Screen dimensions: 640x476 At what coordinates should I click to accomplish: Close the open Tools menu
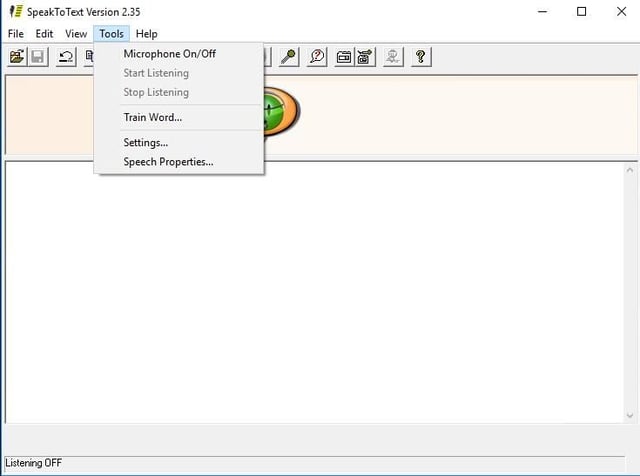[x=111, y=34]
